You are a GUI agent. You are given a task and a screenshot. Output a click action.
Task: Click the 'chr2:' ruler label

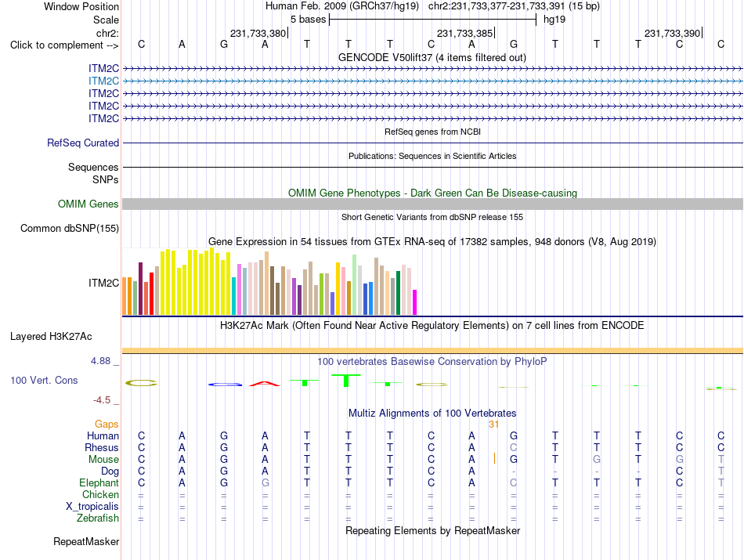[108, 33]
